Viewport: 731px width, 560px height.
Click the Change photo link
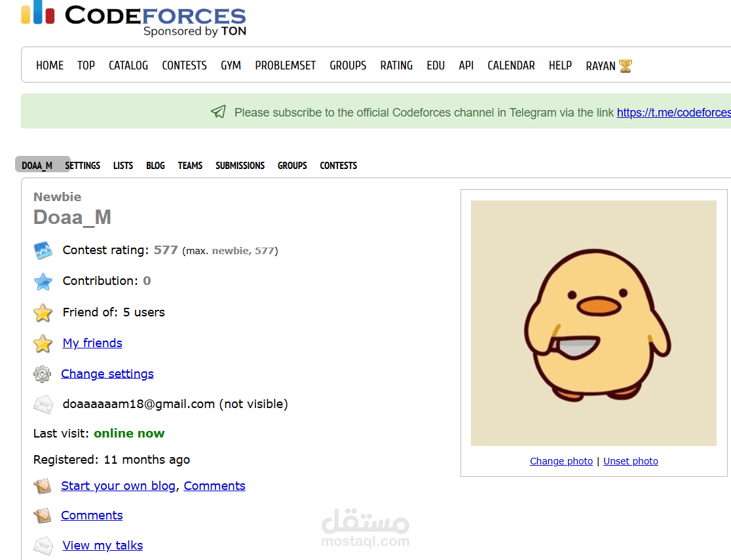(561, 461)
